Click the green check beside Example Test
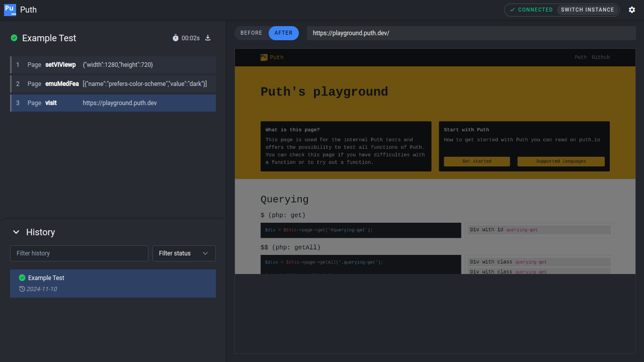The image size is (644, 362). click(14, 38)
